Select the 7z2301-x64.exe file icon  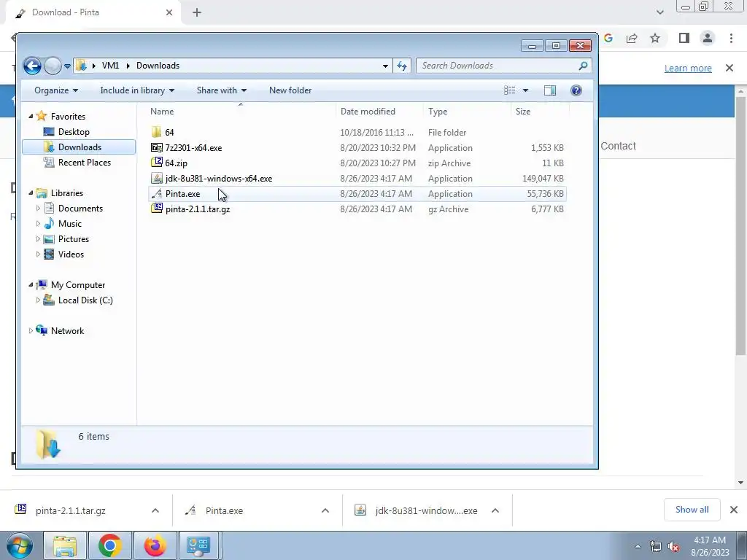[156, 147]
